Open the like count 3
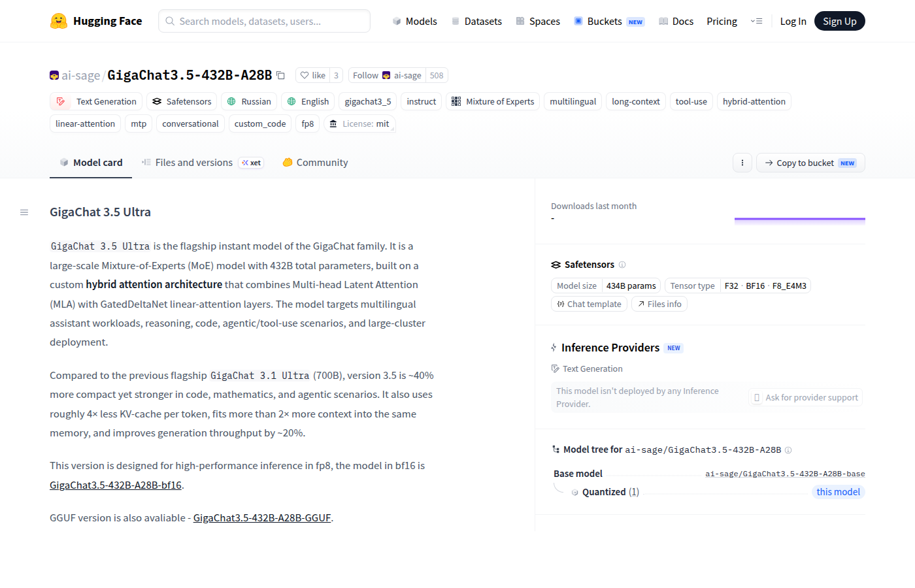915x588 pixels. click(x=336, y=75)
